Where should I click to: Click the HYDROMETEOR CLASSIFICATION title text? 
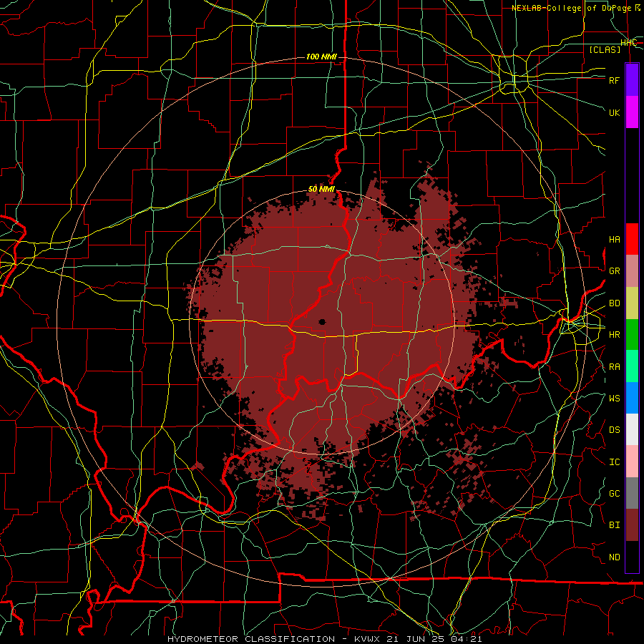250,639
